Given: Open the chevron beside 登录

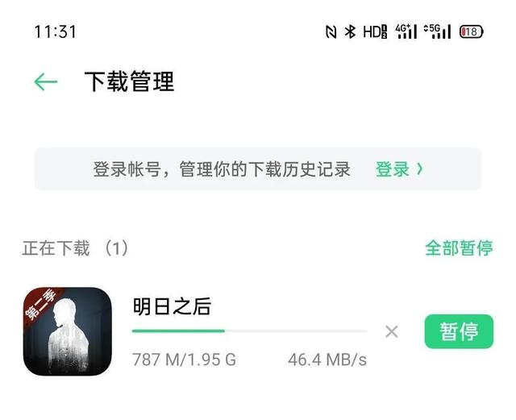Looking at the screenshot, I should 419,169.
